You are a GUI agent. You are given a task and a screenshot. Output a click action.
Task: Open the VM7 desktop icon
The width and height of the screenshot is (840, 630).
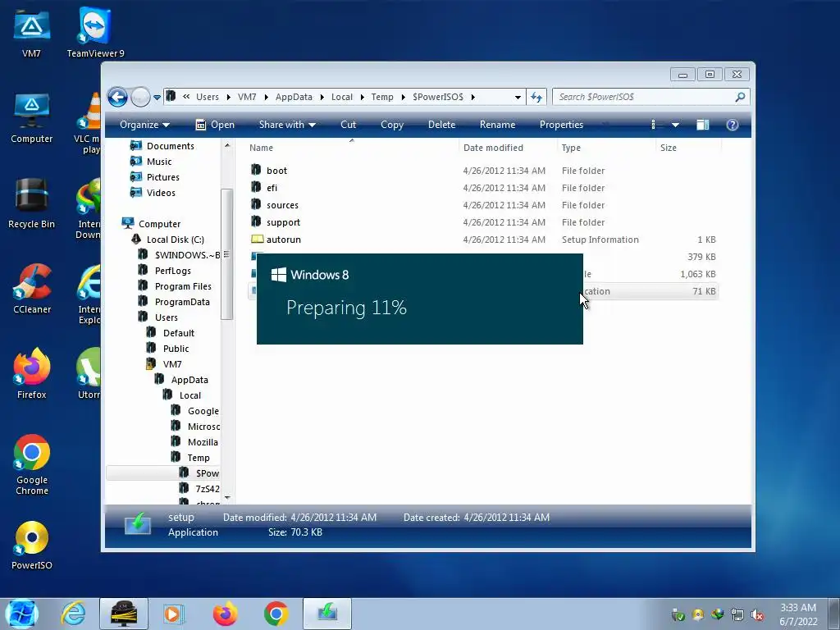pos(32,32)
